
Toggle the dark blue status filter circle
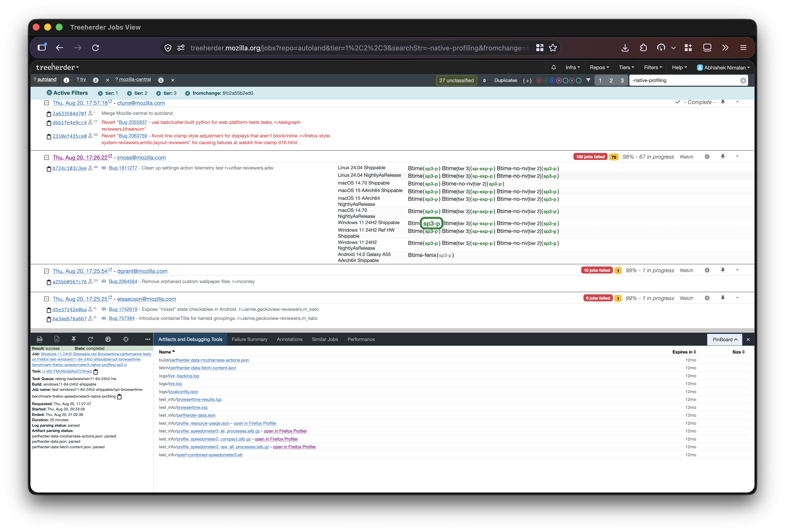pyautogui.click(x=552, y=80)
